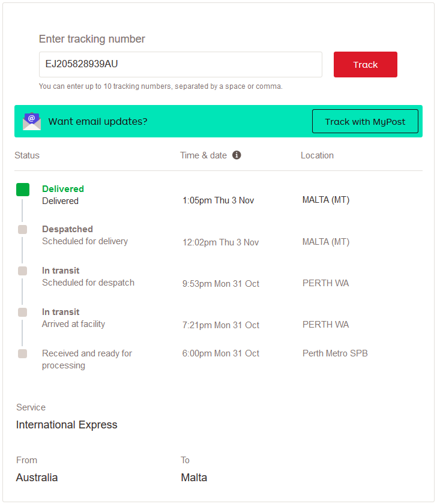
Task: Click the Despatched status heading
Action: pos(67,229)
